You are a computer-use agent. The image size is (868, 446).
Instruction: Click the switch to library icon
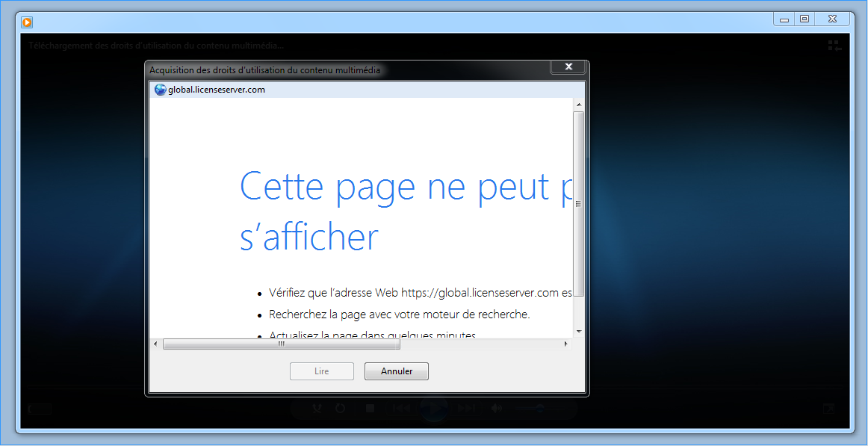[x=834, y=46]
